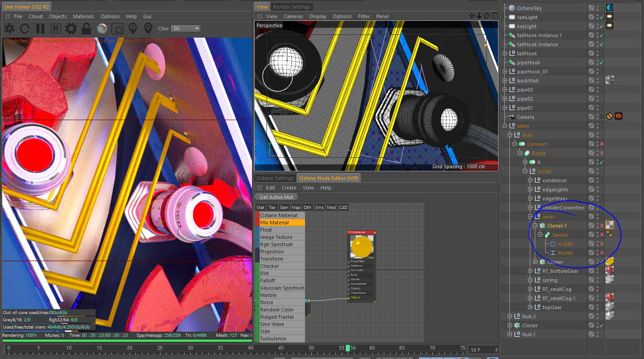Toggle the green enable check for ramLight
Screen dimensions: 644x359
(601, 17)
